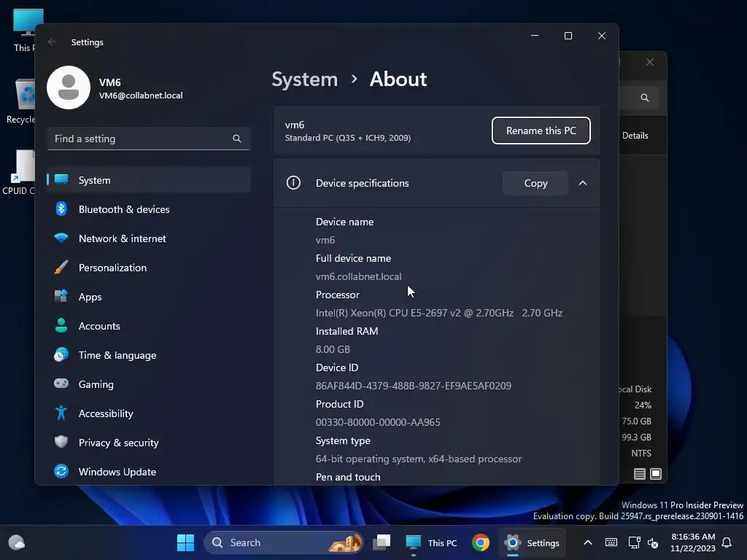This screenshot has width=747, height=560.
Task: Click the Rename this PC button
Action: coord(541,131)
